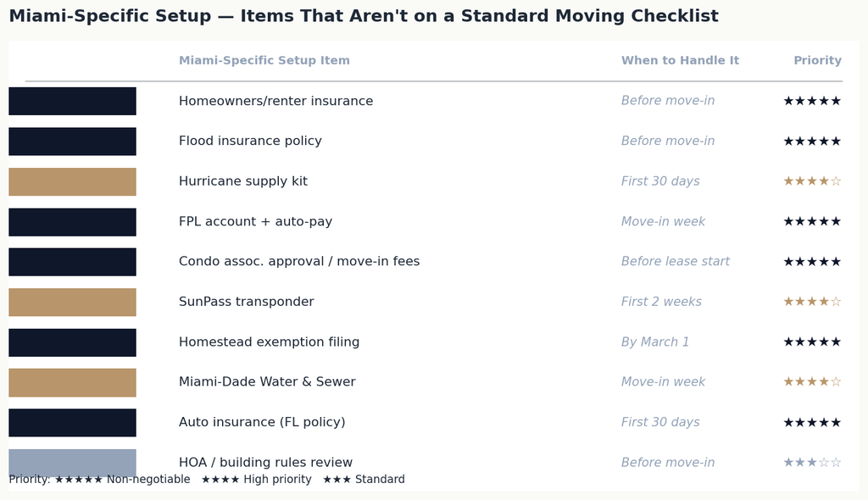Viewport: 868px width, 500px height.
Task: Click the five-star rating for Flood insurance policy
Action: click(x=812, y=142)
